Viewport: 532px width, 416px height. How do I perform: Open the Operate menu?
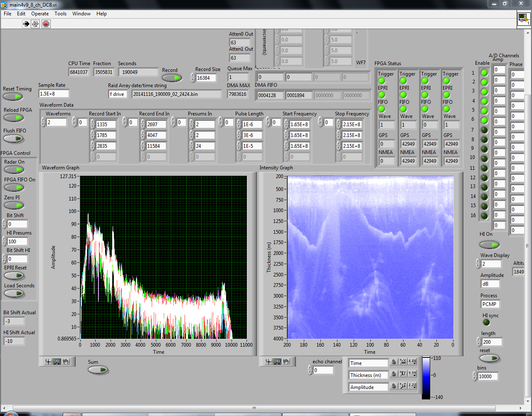[40, 14]
